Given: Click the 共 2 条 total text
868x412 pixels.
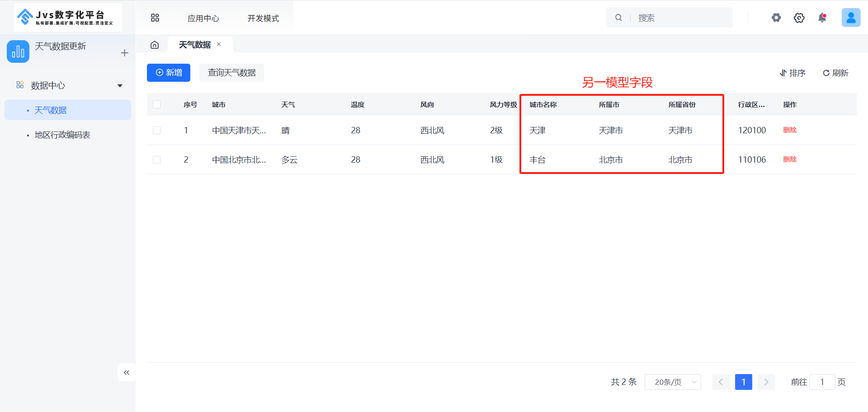Looking at the screenshot, I should [x=623, y=382].
